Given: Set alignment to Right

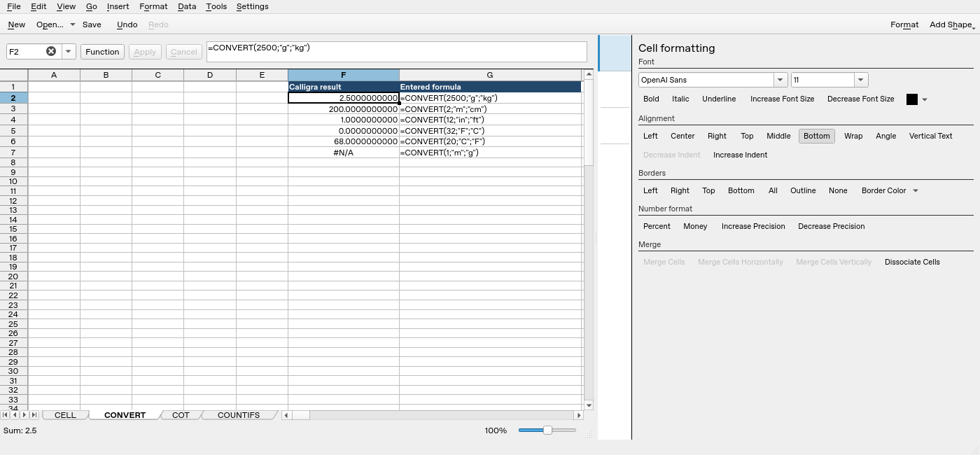Looking at the screenshot, I should tap(717, 136).
